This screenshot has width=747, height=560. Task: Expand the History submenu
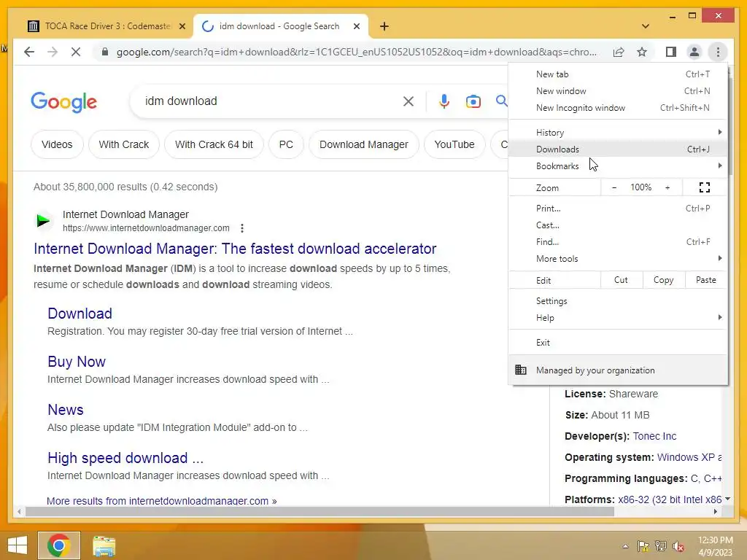tap(619, 133)
